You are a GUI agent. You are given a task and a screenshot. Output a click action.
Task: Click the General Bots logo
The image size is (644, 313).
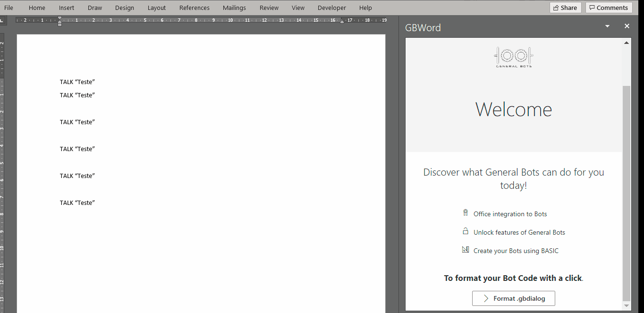coord(513,57)
